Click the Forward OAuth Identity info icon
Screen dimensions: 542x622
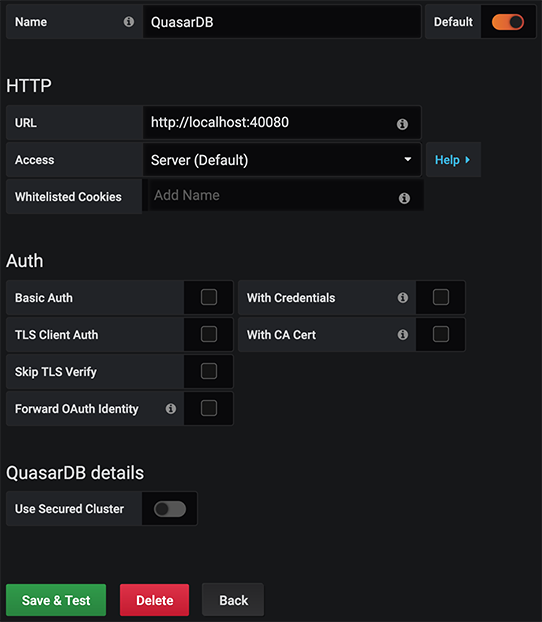click(171, 409)
